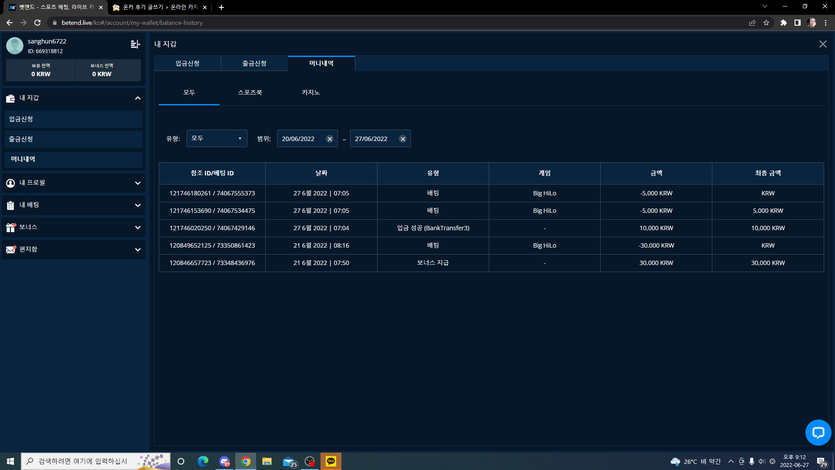Go back in the browser
This screenshot has height=470, width=835.
9,23
